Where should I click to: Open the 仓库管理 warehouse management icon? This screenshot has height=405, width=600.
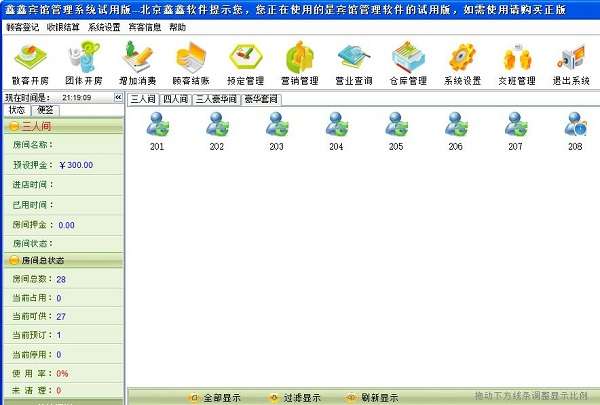(x=408, y=64)
